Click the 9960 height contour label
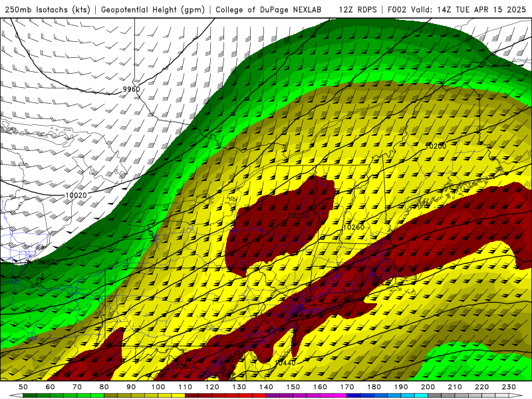Screen dimensions: 532x399 point(131,89)
